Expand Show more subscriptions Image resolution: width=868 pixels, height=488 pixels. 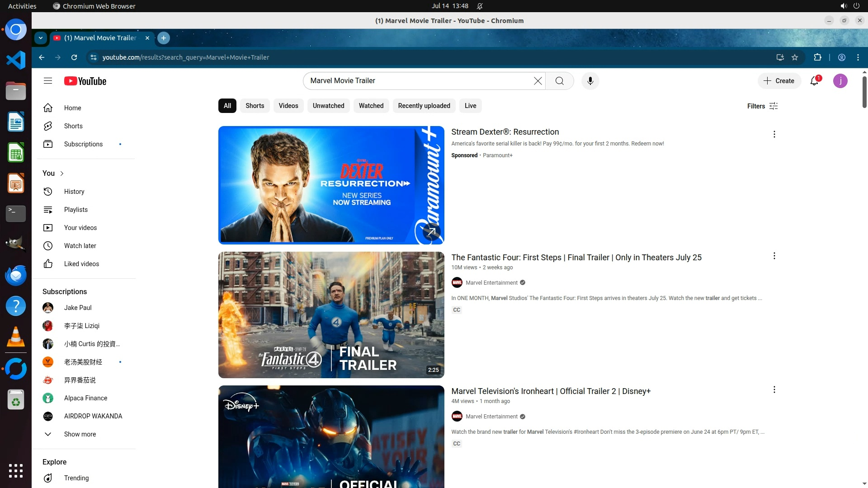pos(80,434)
